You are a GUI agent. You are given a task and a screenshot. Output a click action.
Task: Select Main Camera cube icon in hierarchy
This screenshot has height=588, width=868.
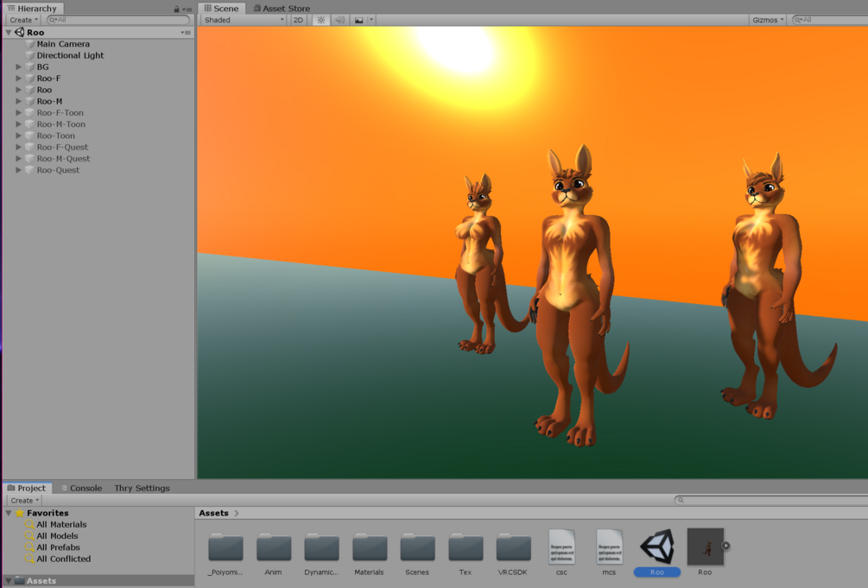point(30,44)
